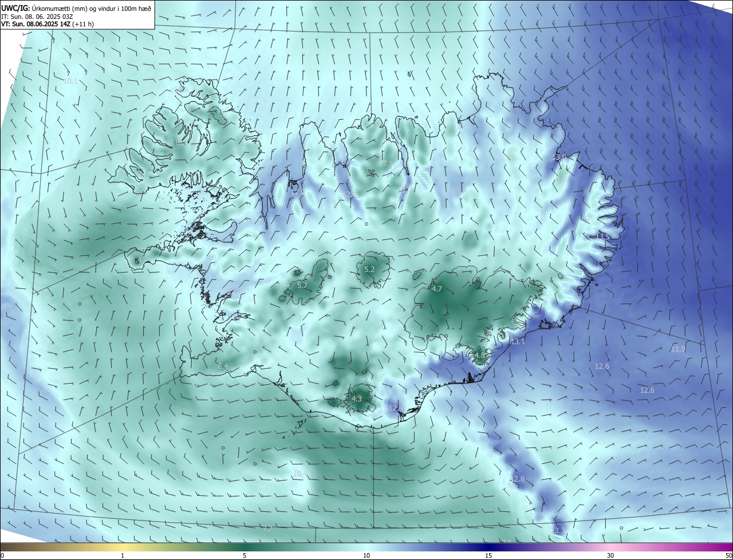Click the 6.4 value near Reykjanes
Viewport: 733px width, 560px height.
click(223, 366)
